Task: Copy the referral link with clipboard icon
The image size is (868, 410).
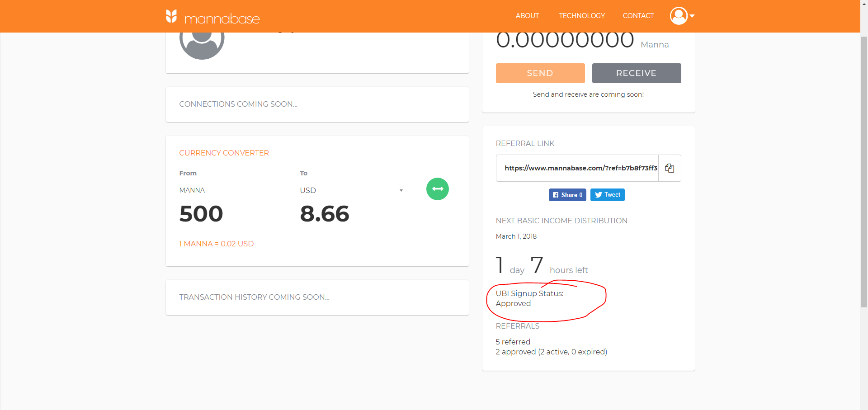Action: (x=670, y=168)
